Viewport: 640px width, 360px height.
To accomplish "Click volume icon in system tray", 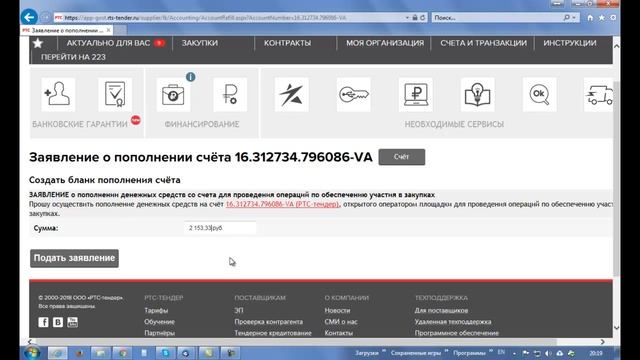I will pos(548,353).
